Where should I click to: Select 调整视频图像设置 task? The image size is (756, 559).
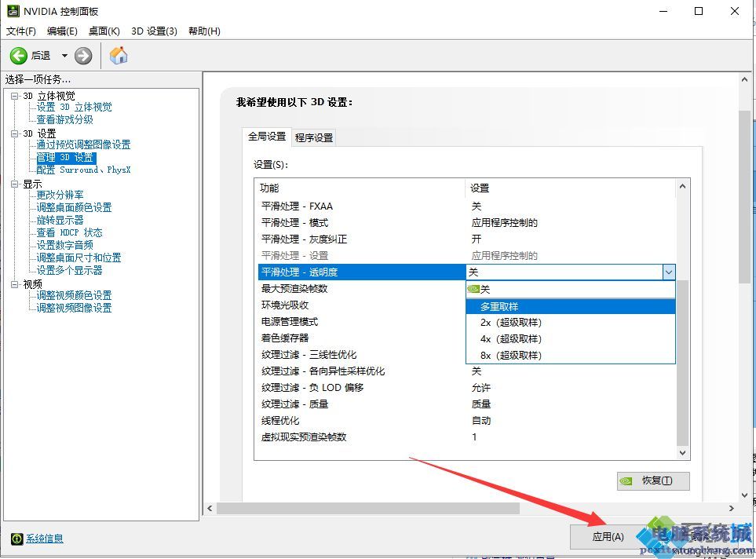(75, 308)
